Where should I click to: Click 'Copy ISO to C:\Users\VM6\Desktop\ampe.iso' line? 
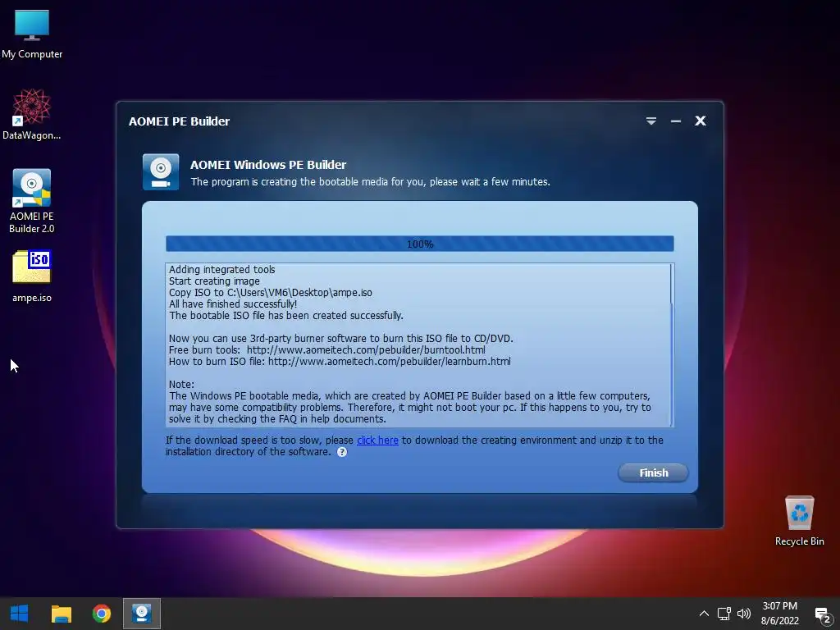pyautogui.click(x=271, y=293)
